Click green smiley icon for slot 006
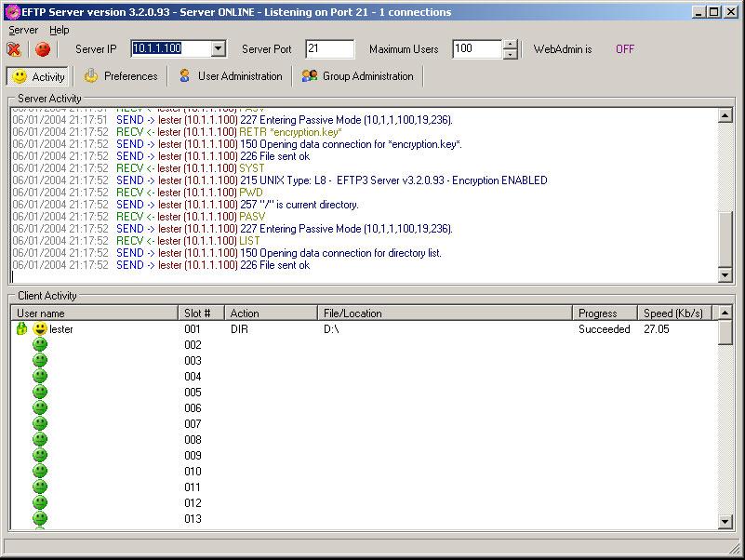This screenshot has height=560, width=745. coord(40,407)
